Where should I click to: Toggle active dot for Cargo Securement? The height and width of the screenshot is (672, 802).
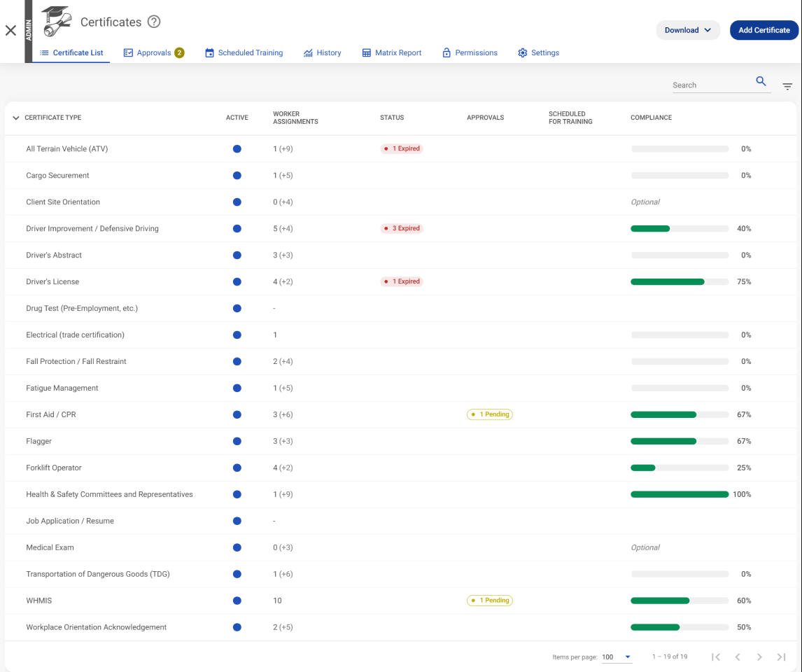pyautogui.click(x=237, y=176)
